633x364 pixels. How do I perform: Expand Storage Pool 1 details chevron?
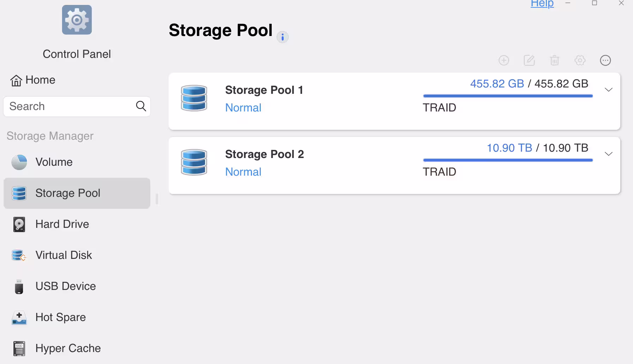point(608,90)
